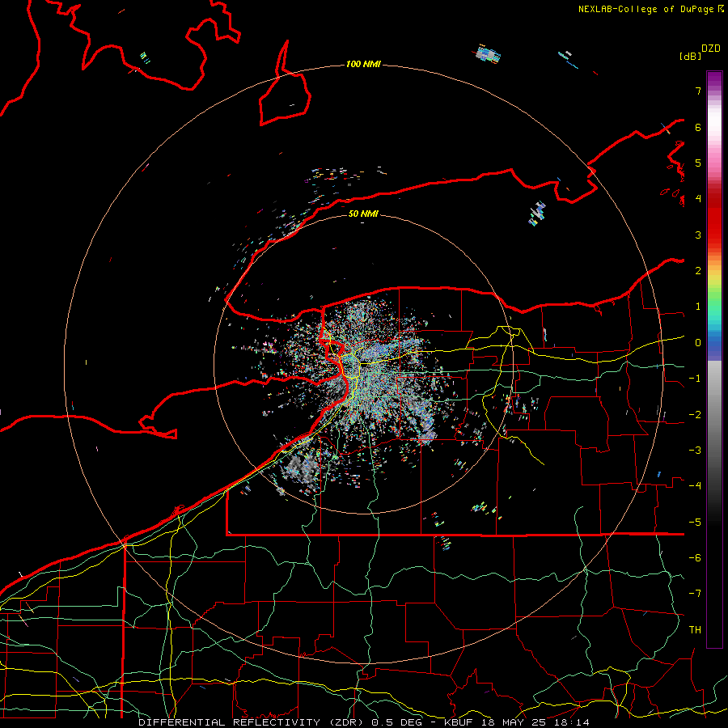
Task: Pick the yellow-green segment of the color bar
Action: (x=714, y=288)
